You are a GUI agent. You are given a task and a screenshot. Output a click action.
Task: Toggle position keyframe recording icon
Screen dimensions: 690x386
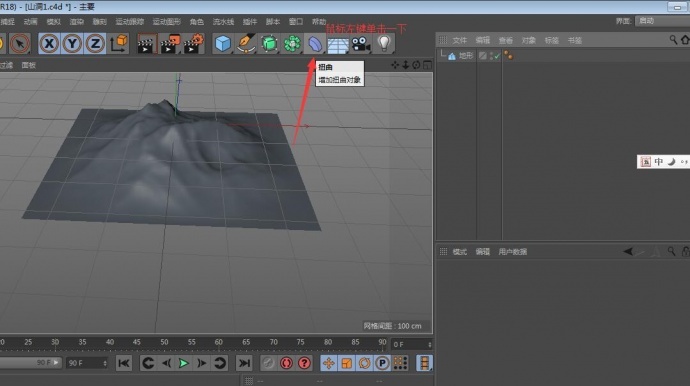tap(328, 363)
